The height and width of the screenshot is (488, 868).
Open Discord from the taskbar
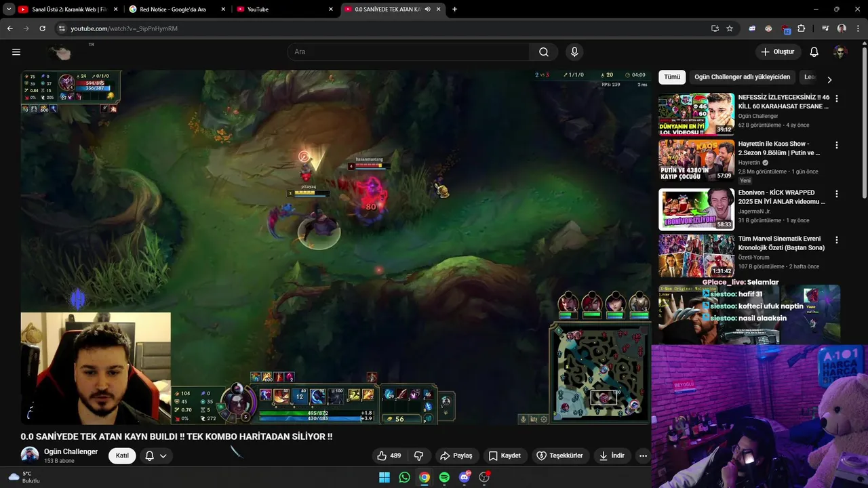point(465,477)
